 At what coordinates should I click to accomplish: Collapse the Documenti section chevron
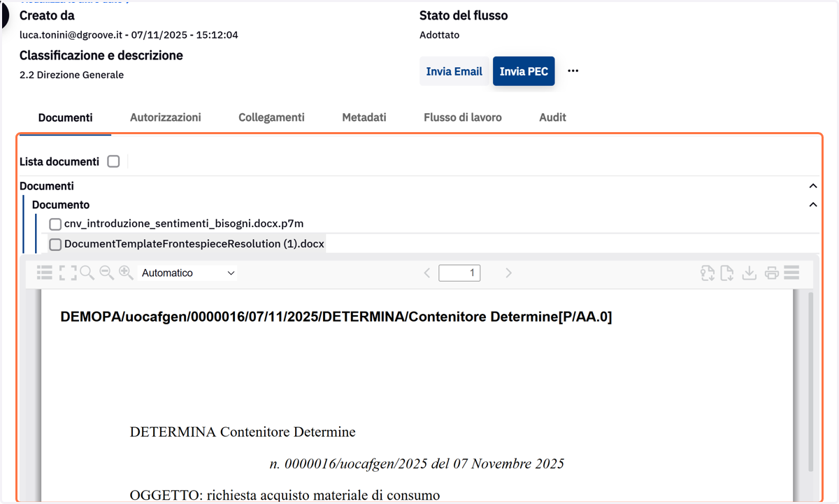click(813, 186)
